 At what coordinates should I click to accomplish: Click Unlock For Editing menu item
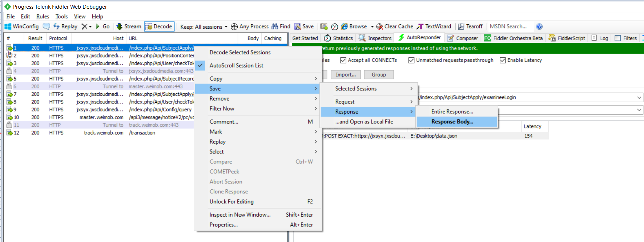click(258, 202)
